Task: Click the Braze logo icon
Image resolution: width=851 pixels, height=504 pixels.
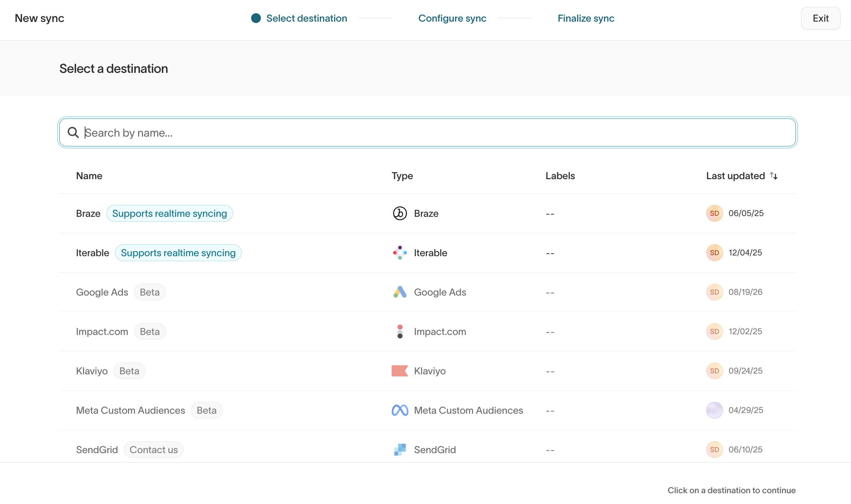Action: tap(400, 213)
